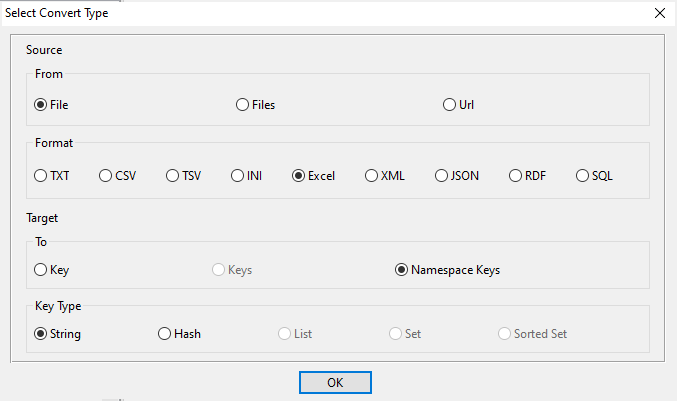Select SQL format
Screen dimensions: 677x401
click(583, 175)
